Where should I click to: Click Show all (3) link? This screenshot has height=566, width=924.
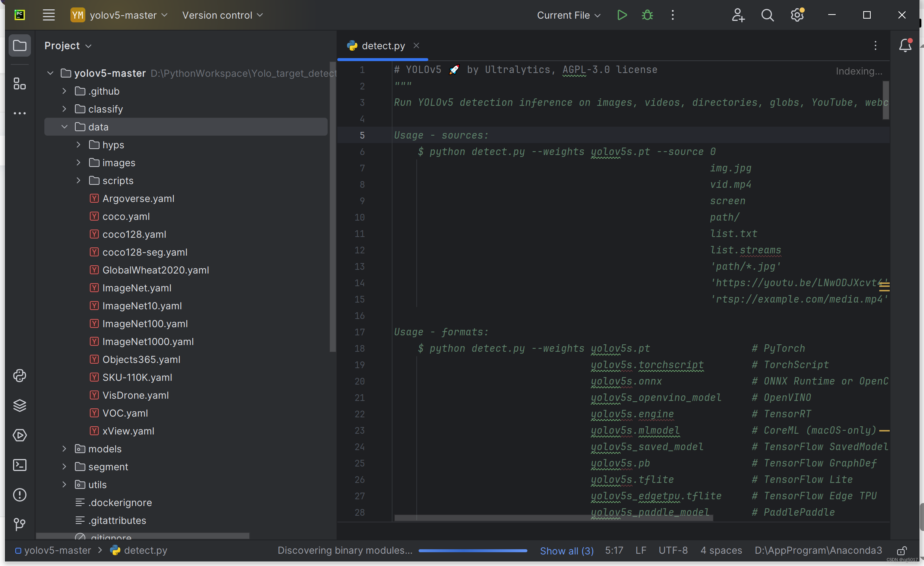(567, 551)
